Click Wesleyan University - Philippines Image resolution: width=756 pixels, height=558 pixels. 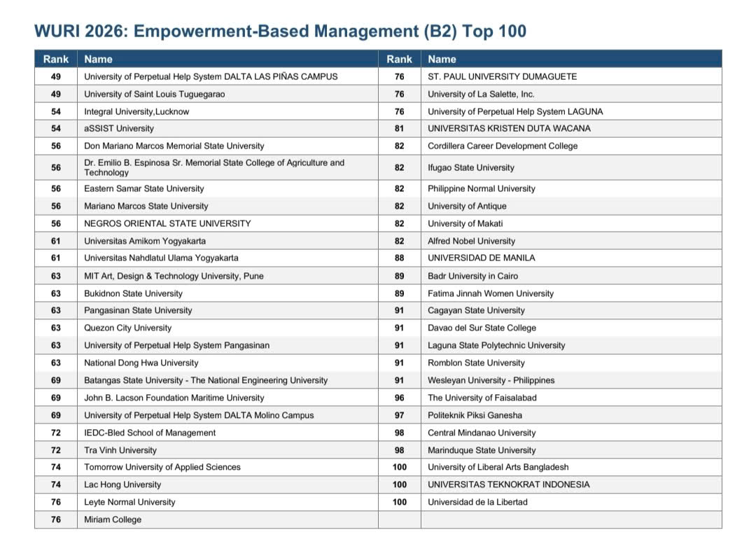click(491, 380)
